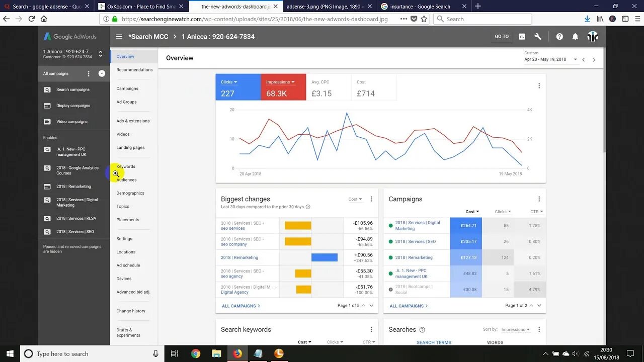Select the SEARCH TERMS tab in Searches
Screen dimensions: 644x362
[x=434, y=342]
